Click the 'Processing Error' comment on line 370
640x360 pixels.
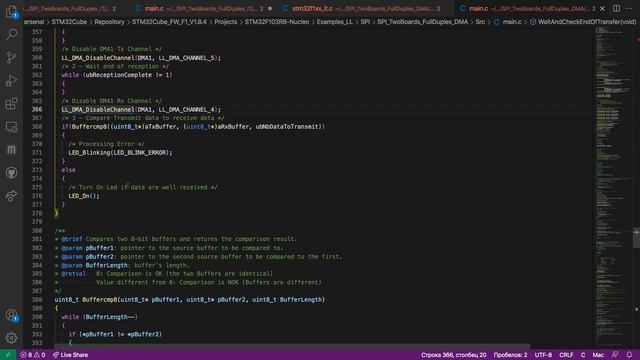pyautogui.click(x=106, y=144)
